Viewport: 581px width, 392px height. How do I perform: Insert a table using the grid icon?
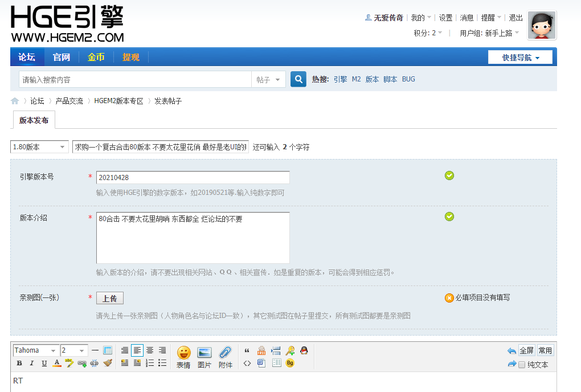[108, 350]
